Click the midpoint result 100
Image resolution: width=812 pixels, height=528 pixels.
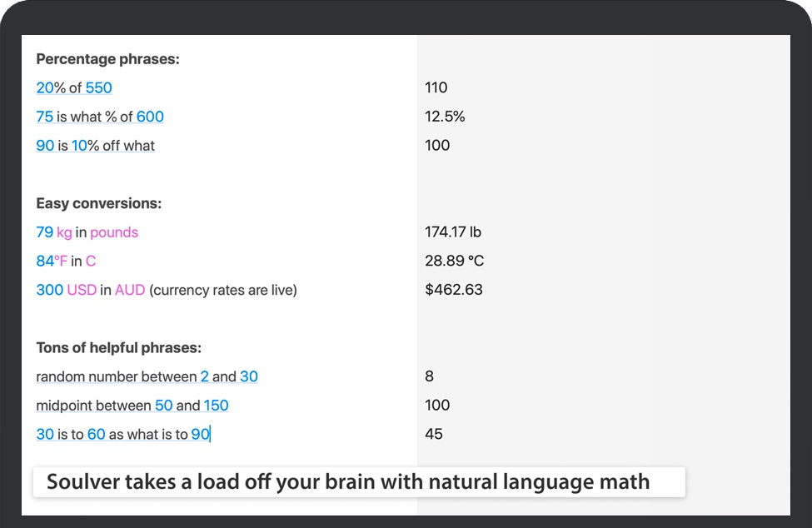click(x=437, y=406)
